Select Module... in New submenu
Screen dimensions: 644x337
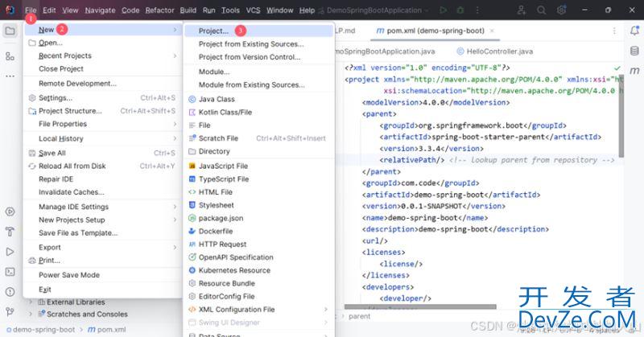pyautogui.click(x=258, y=72)
